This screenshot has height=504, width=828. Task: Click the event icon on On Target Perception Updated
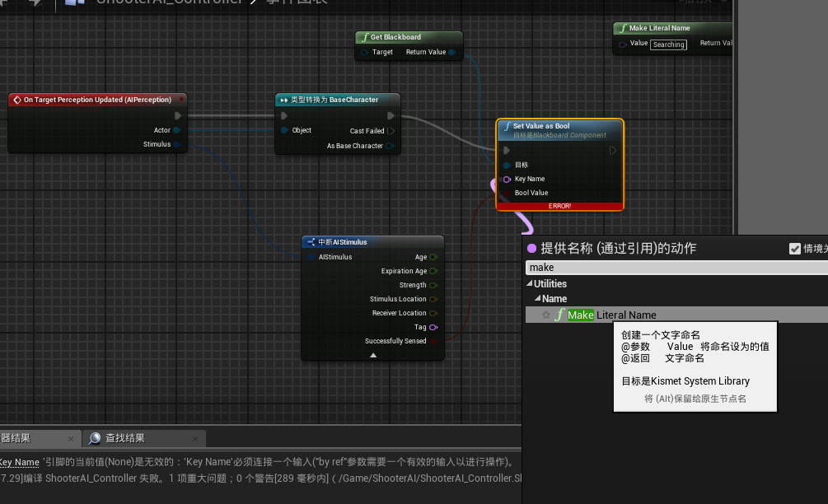coord(16,100)
